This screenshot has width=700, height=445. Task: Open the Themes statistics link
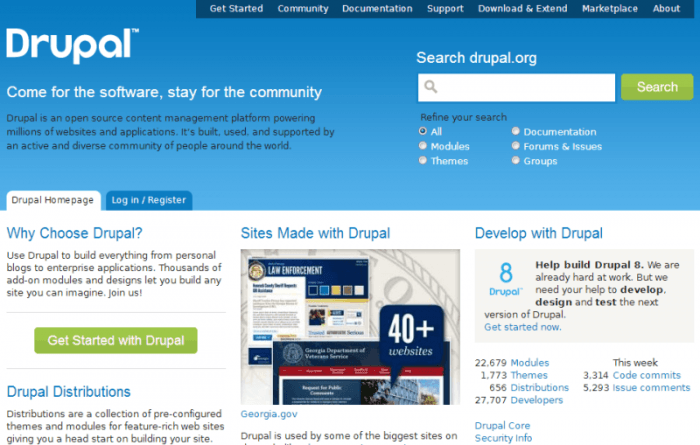click(x=529, y=375)
